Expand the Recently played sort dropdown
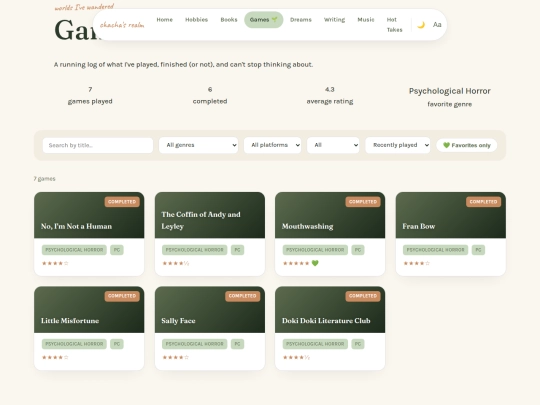This screenshot has width=540, height=405. point(398,145)
